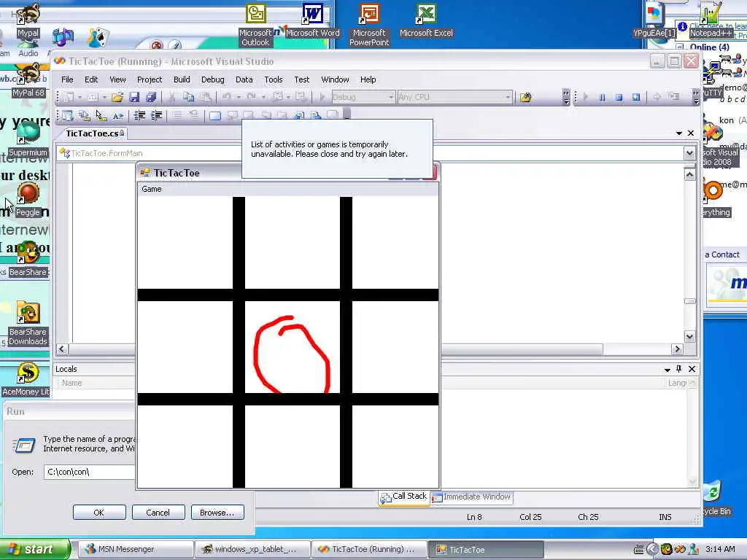Click the pin icon of Locals panel

[679, 368]
